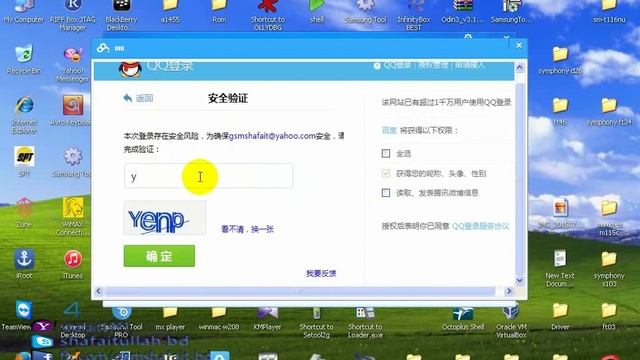640x360 pixels.
Task: Open the QQ登录服务协议 agreement link
Action: [480, 226]
